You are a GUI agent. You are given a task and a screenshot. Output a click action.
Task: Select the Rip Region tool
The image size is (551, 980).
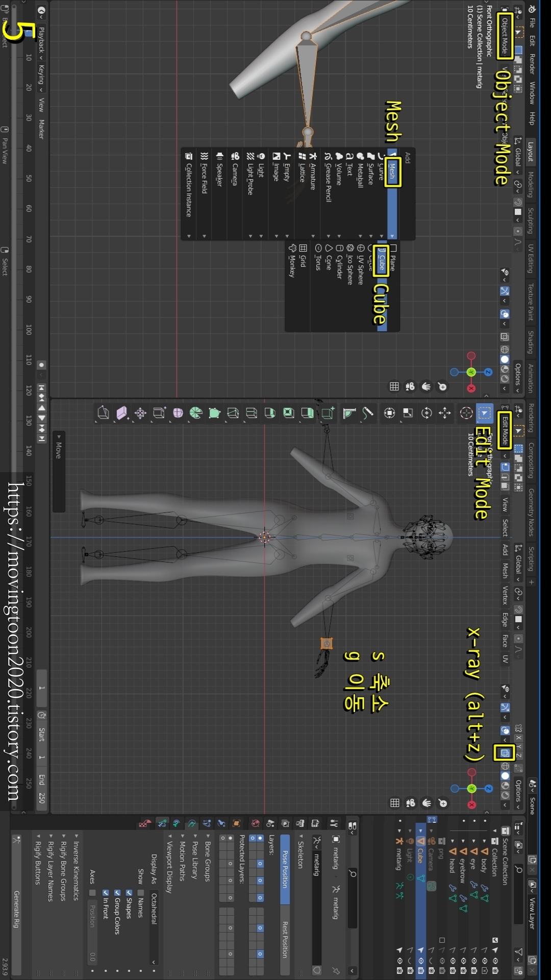(x=104, y=413)
